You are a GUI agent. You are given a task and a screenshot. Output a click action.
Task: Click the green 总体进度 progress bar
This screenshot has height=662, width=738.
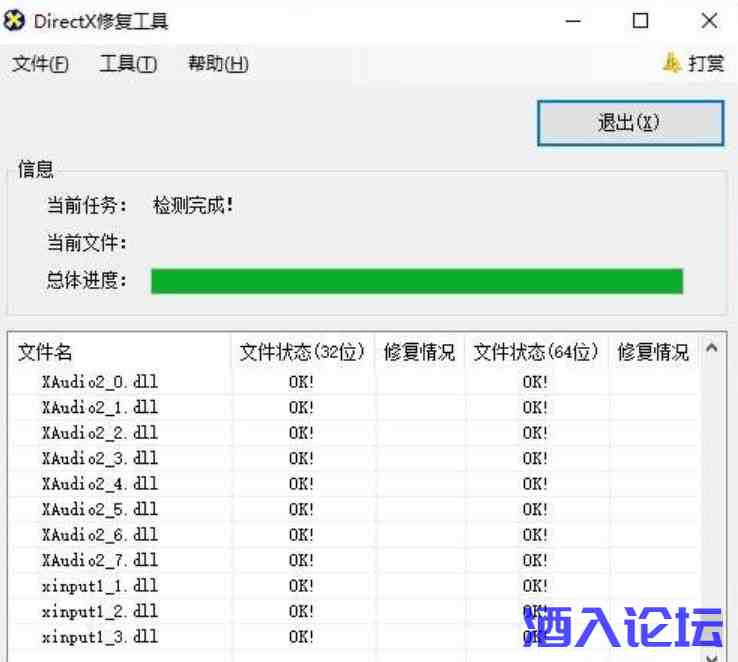pyautogui.click(x=417, y=281)
